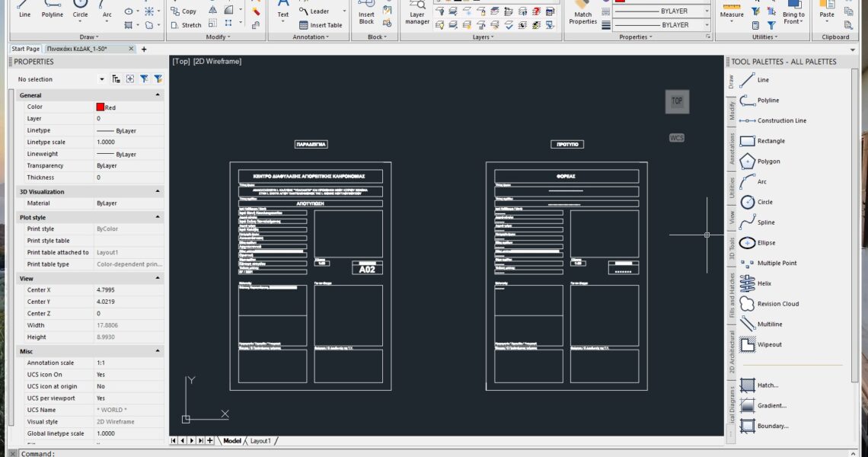
Task: Toggle the UCS per viewport setting
Action: pos(128,398)
